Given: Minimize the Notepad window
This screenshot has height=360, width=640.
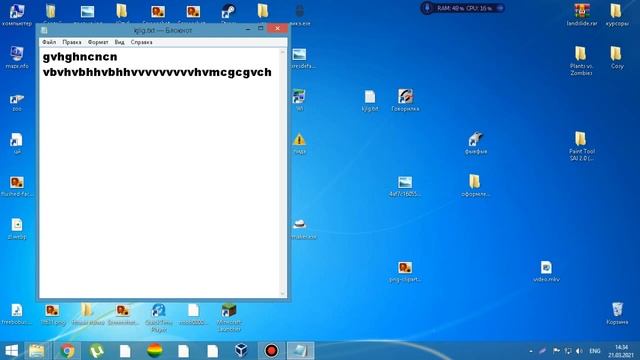Looking at the screenshot, I should tap(248, 29).
